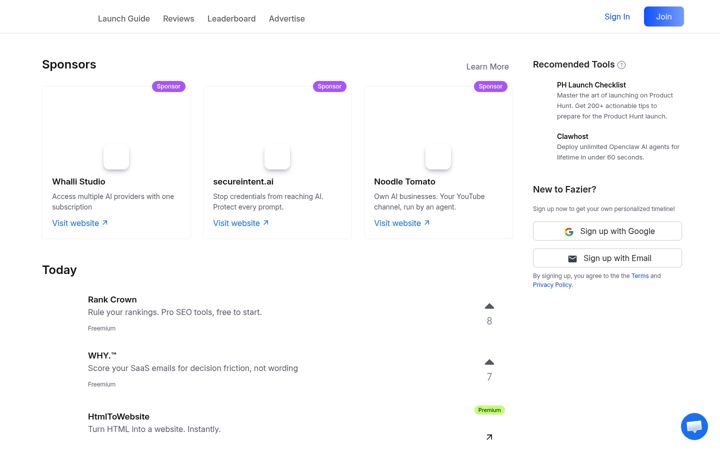Open the secureintent.ai sponsor title
The image size is (720, 450).
[x=243, y=182]
